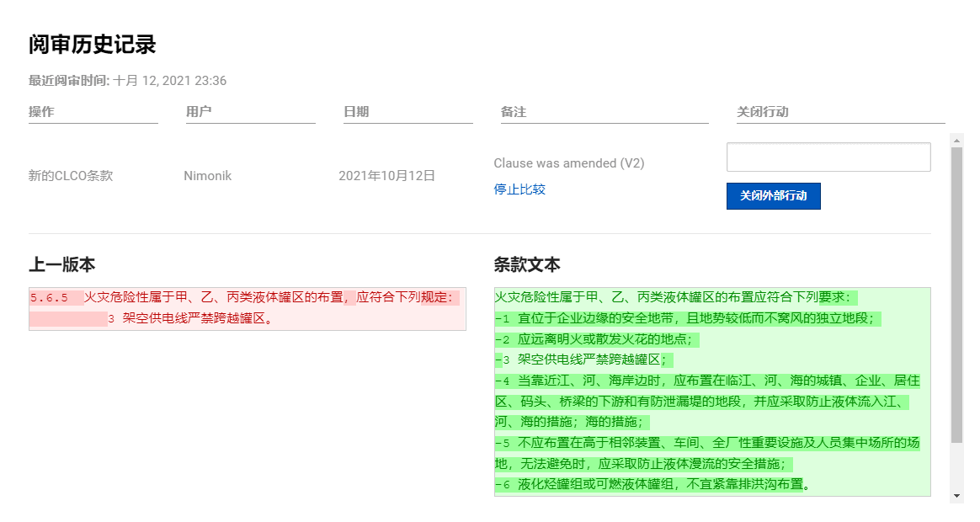Click the 2021年10月12日 date cell
This screenshot has height=522, width=980.
click(386, 176)
